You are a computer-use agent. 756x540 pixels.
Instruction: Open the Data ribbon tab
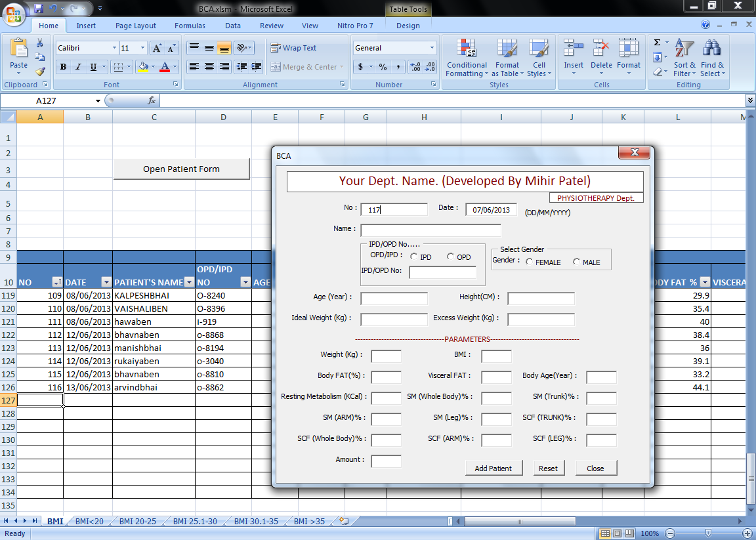233,26
